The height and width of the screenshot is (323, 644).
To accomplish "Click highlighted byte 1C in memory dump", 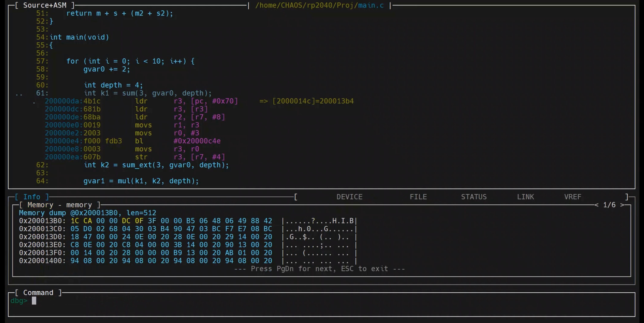I will coord(75,221).
